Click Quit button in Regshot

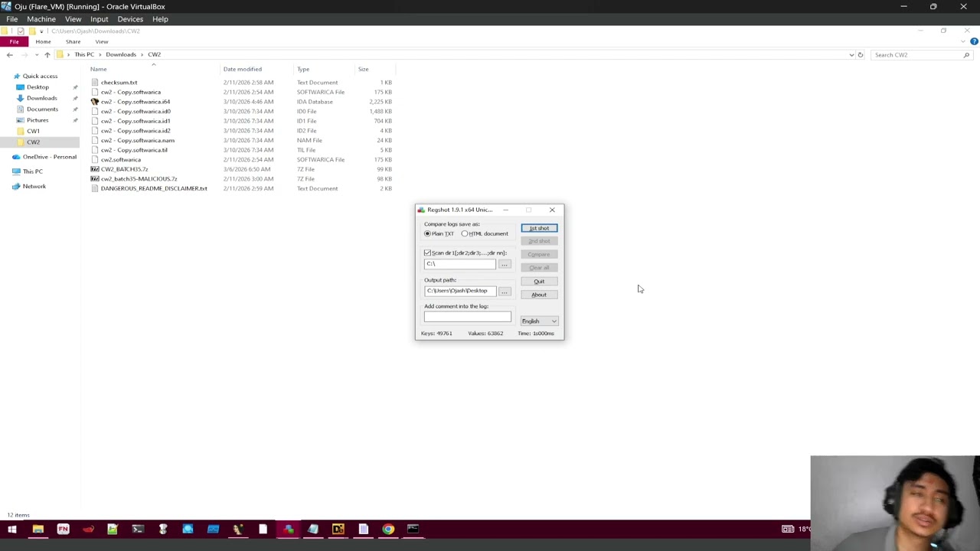coord(539,281)
